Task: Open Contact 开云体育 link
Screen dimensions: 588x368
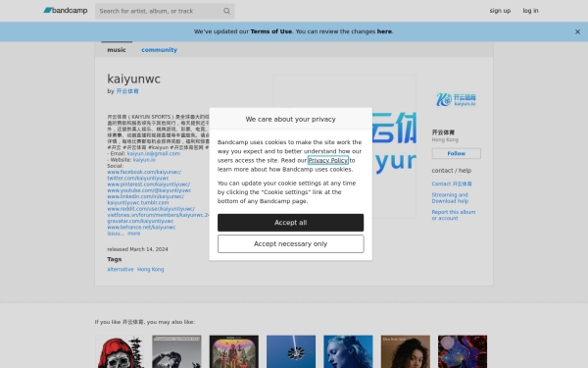Action: (x=452, y=184)
